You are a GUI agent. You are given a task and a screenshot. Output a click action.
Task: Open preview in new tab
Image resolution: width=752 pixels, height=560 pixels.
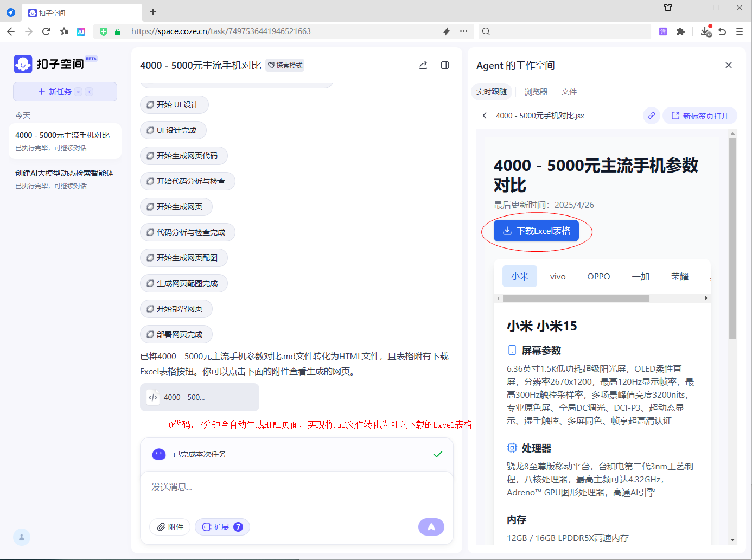700,116
